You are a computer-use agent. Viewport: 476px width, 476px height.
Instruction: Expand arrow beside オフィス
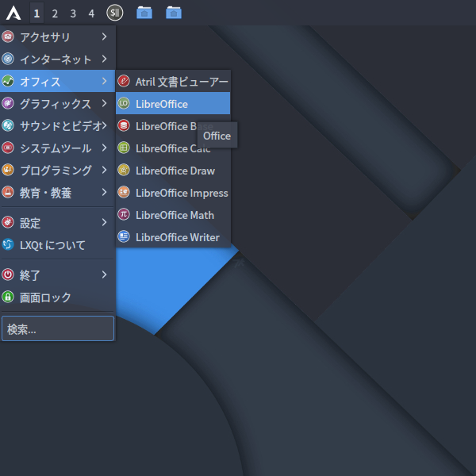[105, 81]
